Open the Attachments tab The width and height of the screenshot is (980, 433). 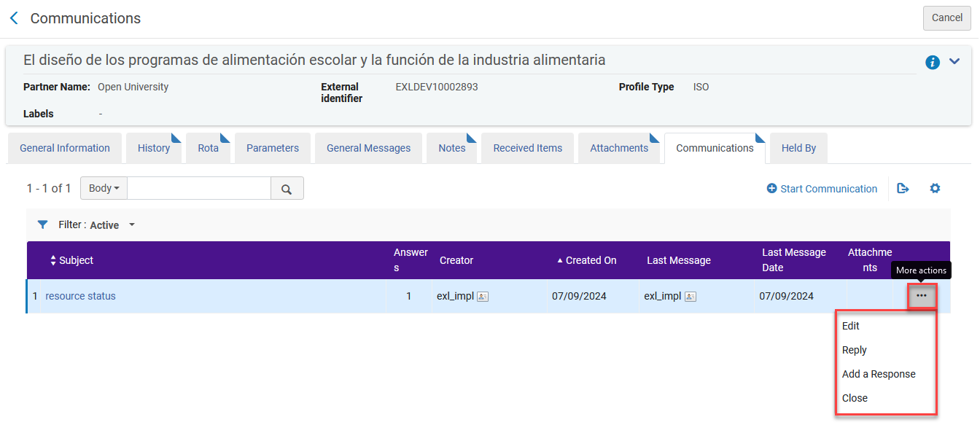pyautogui.click(x=619, y=148)
